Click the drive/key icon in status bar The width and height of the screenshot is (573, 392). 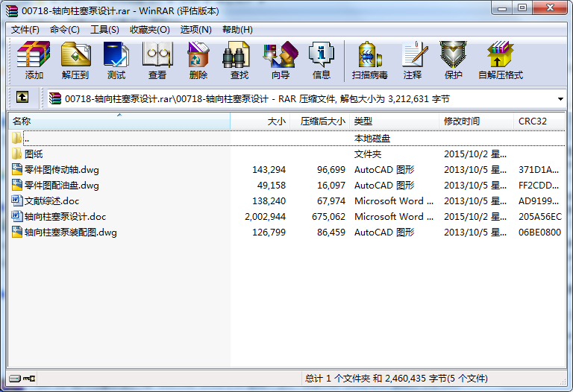(22, 379)
